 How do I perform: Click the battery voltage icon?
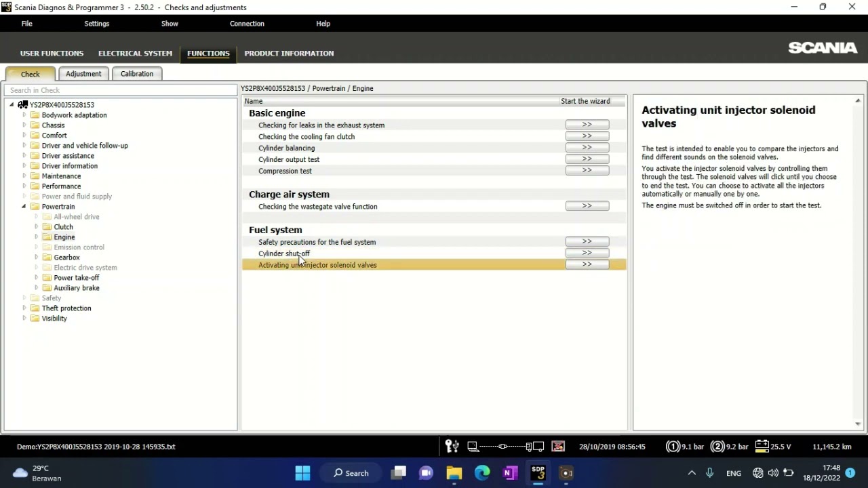click(762, 446)
